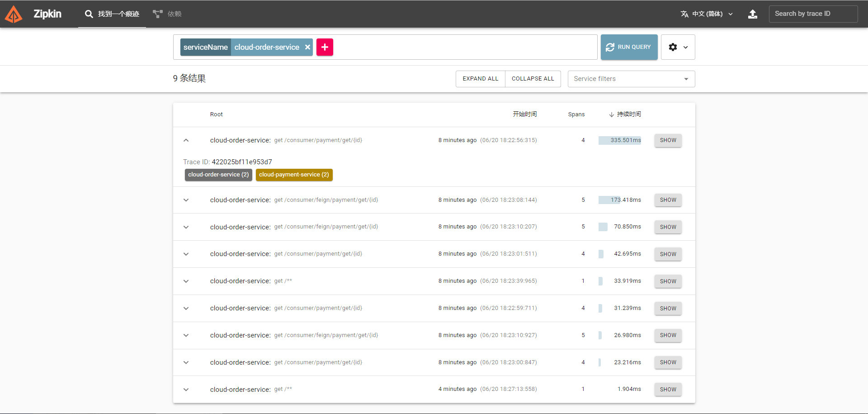The image size is (868, 414).
Task: Show the 33.919ms trace
Action: coord(668,281)
